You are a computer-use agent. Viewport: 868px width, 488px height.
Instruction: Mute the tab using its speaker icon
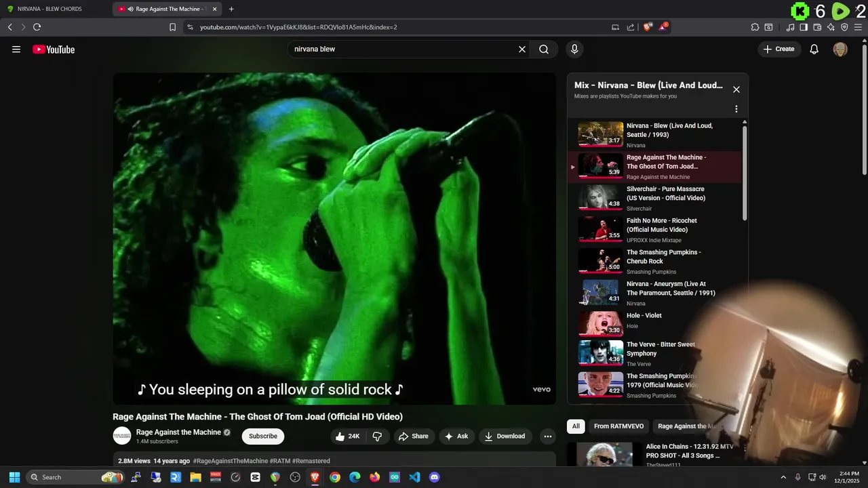[x=130, y=9]
